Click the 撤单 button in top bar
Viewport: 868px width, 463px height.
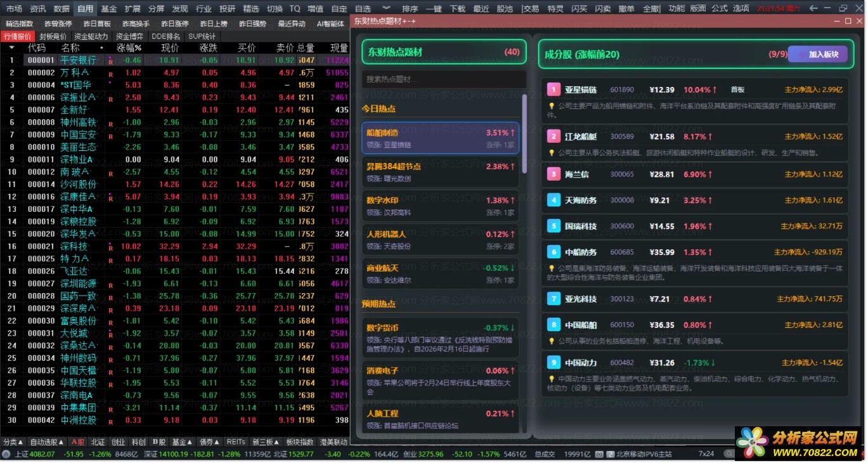(x=626, y=9)
